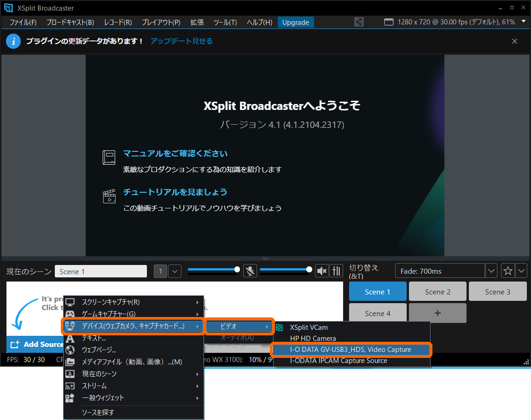Select ウェブページ... menu entry
The width and height of the screenshot is (531, 420).
coord(134,350)
